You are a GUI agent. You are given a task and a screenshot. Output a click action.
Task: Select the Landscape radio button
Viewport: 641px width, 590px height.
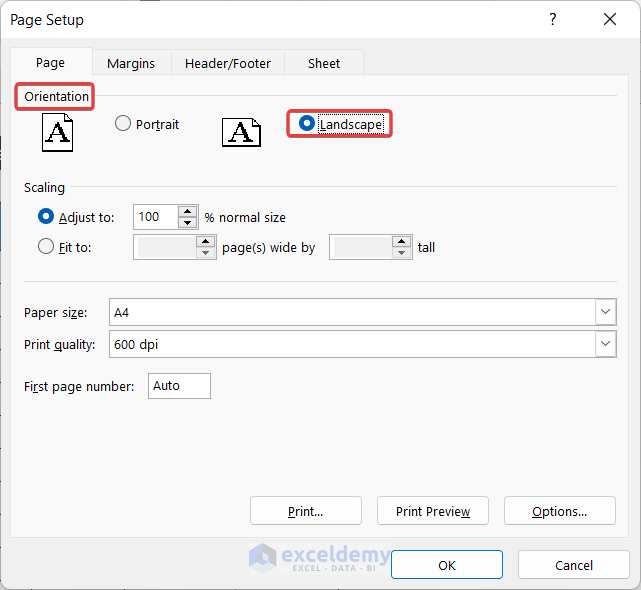[307, 124]
